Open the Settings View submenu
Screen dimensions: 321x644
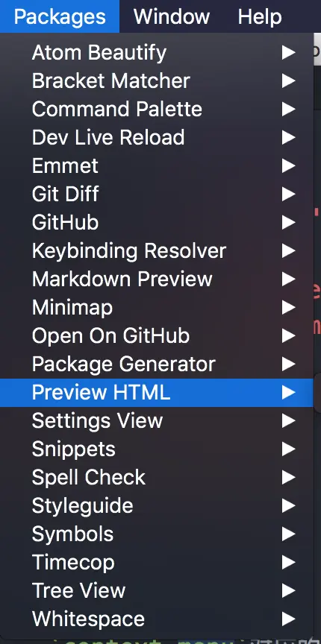(156, 421)
